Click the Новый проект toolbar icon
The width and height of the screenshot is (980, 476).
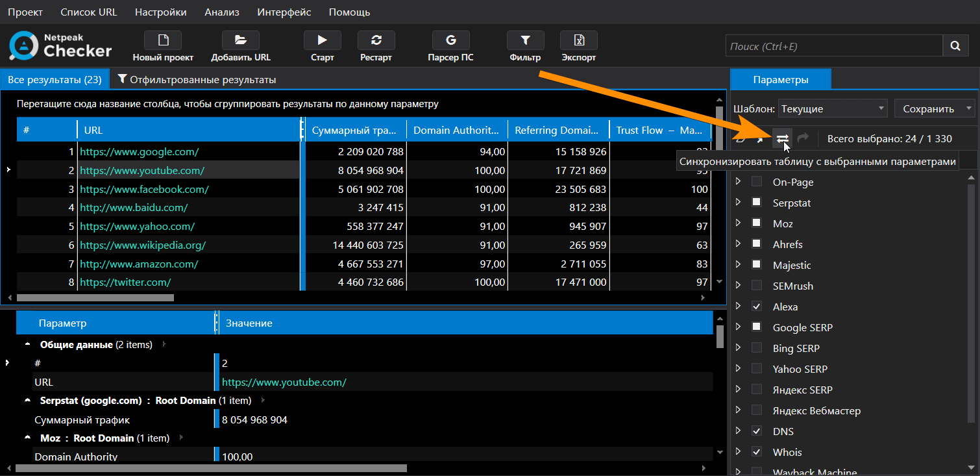pos(163,41)
